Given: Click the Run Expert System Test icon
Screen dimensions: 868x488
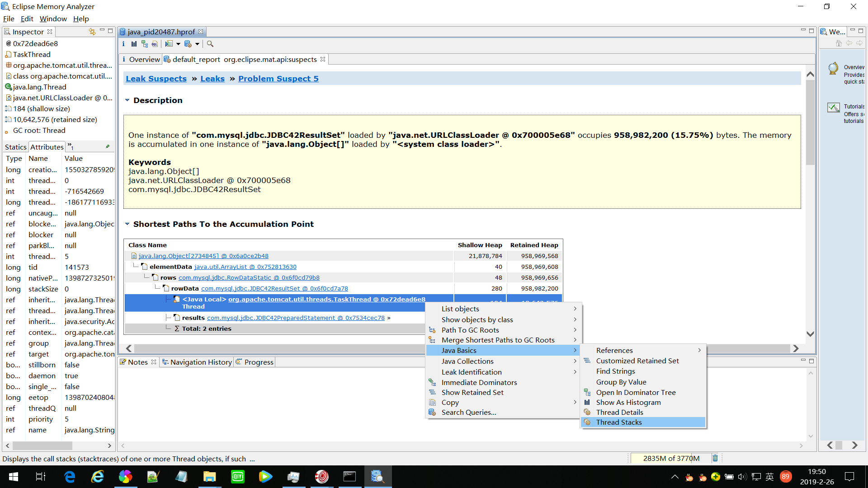Looking at the screenshot, I should pyautogui.click(x=169, y=44).
